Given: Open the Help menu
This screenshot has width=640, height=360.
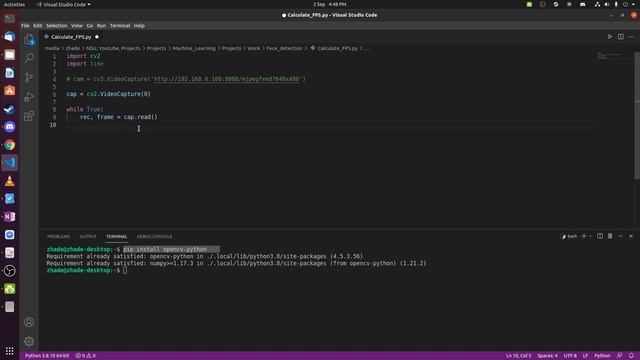Looking at the screenshot, I should click(139, 26).
